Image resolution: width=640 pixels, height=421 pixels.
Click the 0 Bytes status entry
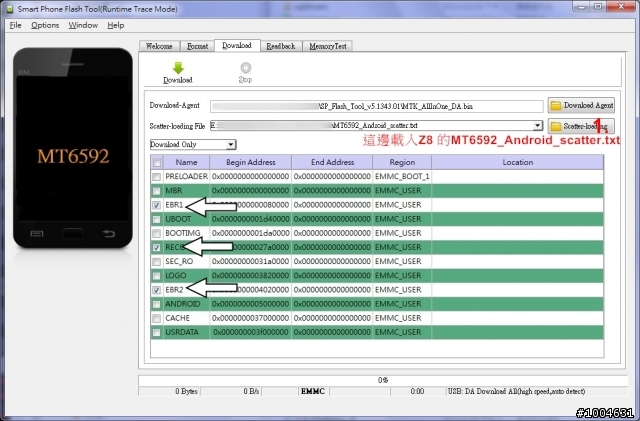coord(186,391)
